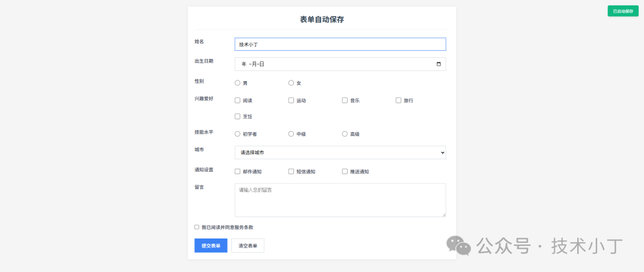Click the 清空表单 clear button
Screen dimensions: 644x272
(247, 246)
